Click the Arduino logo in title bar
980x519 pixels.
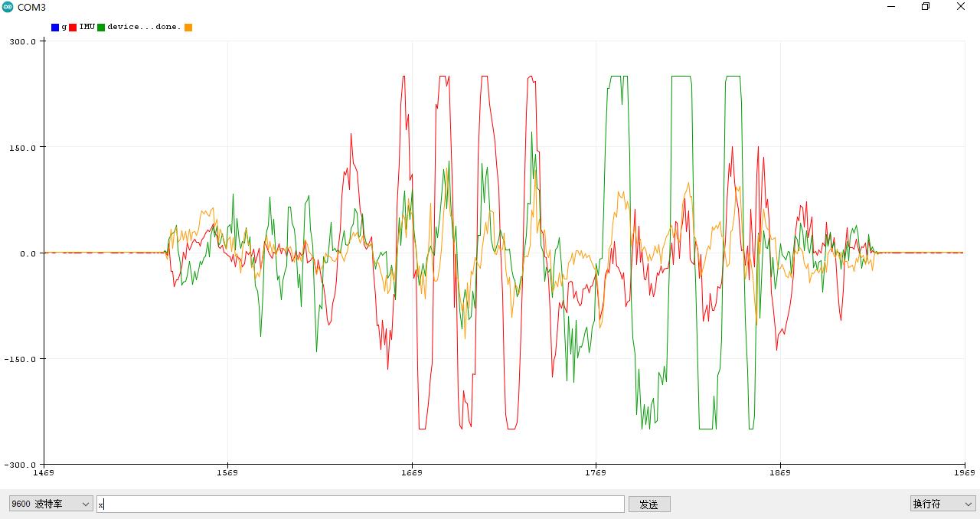(x=8, y=7)
